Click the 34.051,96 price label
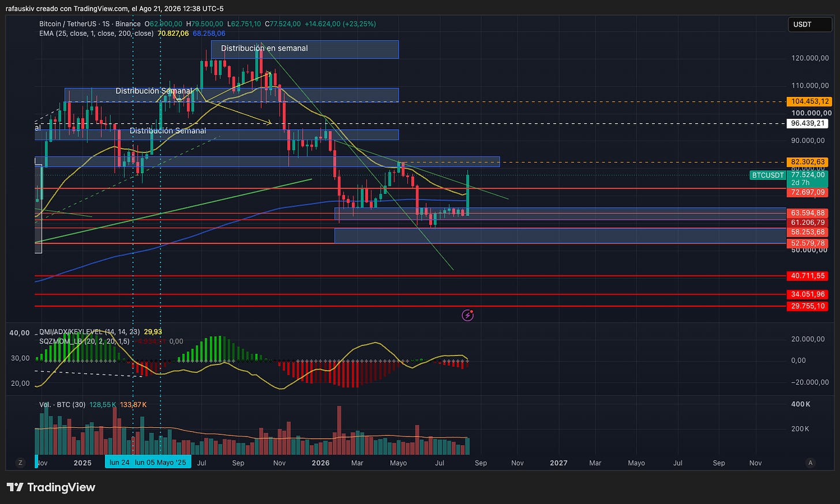Viewport: 840px width, 504px height. click(808, 295)
